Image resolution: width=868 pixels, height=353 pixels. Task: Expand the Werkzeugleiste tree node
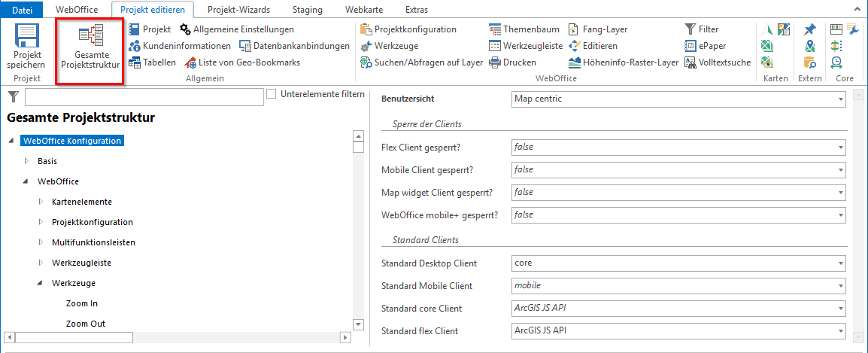[41, 262]
